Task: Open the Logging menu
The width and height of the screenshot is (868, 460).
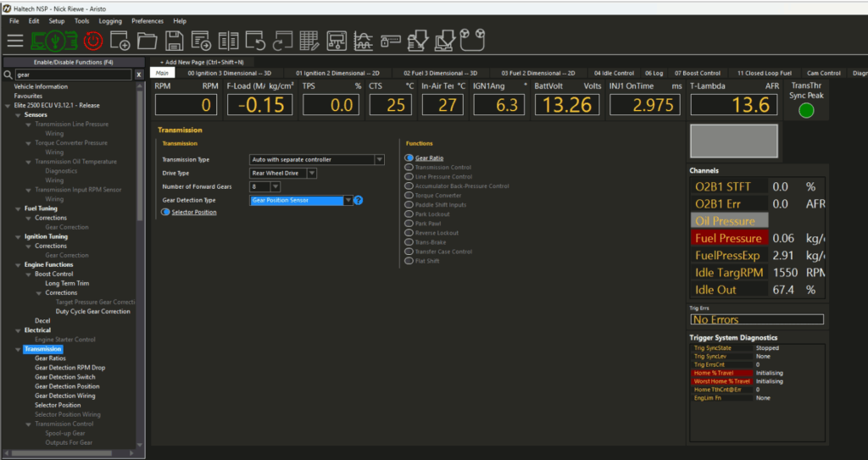Action: tap(110, 21)
